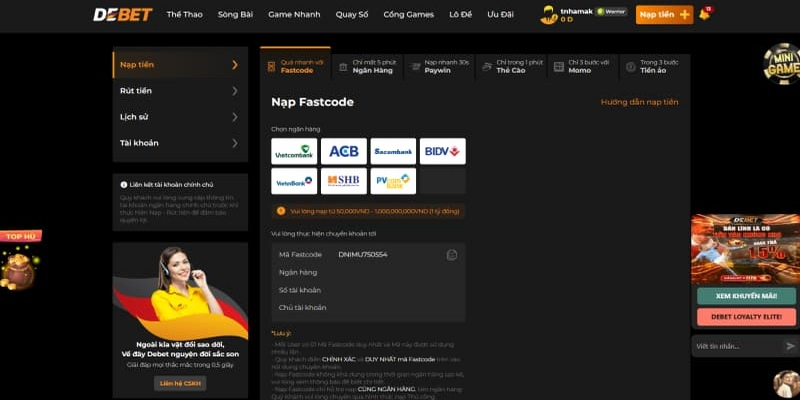Open the notification bell icon

705,14
